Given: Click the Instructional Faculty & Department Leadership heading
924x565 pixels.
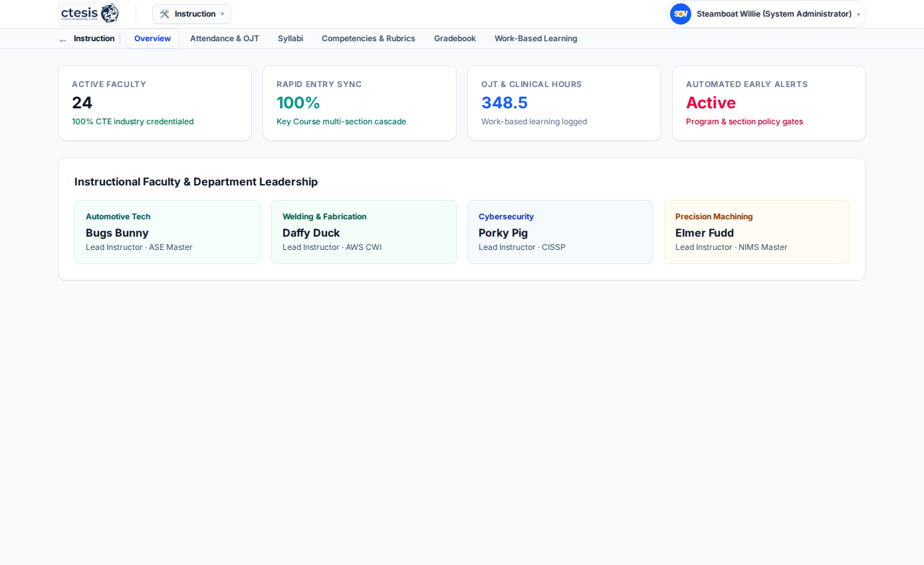Looking at the screenshot, I should [196, 181].
